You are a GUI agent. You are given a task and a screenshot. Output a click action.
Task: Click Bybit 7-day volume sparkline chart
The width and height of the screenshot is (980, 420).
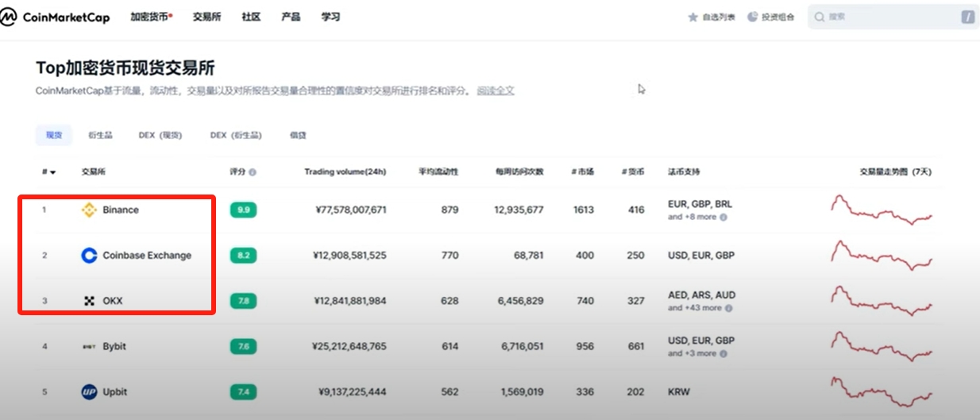(882, 346)
